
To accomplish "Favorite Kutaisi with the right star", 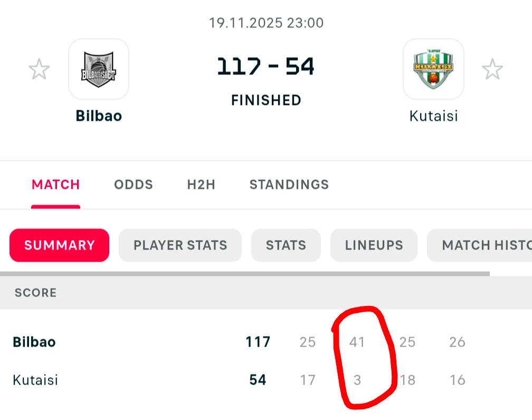I will pyautogui.click(x=492, y=70).
